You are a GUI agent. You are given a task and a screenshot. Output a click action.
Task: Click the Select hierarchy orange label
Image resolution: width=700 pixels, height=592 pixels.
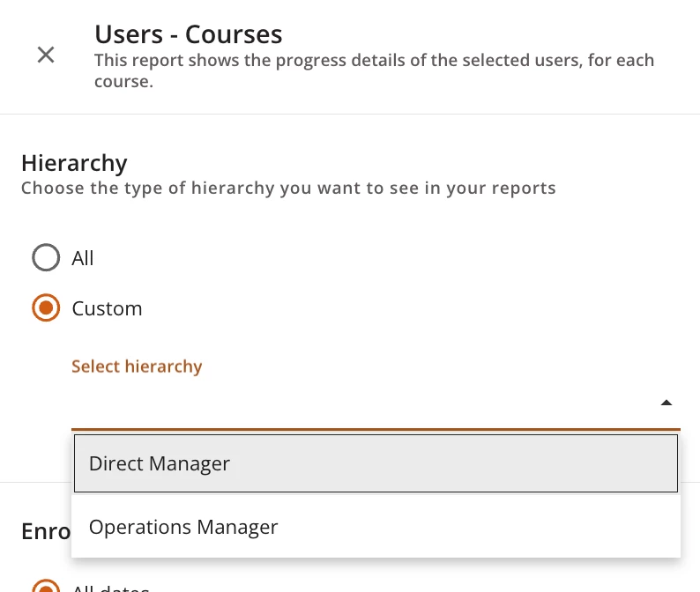pos(137,366)
